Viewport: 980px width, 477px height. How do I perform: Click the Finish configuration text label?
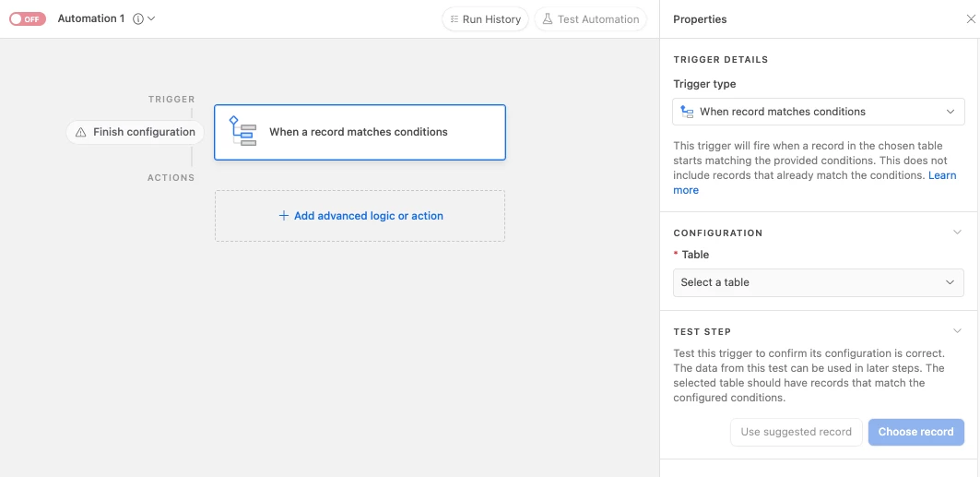(x=144, y=132)
